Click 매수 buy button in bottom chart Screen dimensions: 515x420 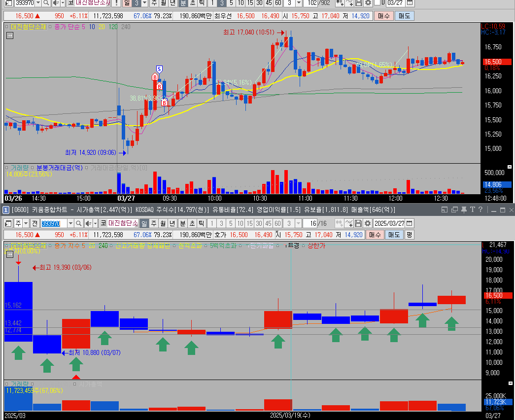375,235
